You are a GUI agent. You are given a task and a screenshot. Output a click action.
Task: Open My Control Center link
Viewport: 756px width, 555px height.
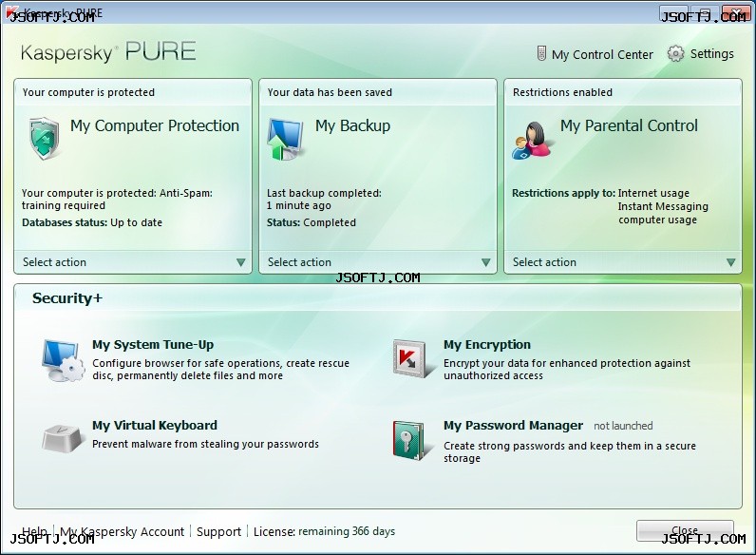[x=602, y=54]
